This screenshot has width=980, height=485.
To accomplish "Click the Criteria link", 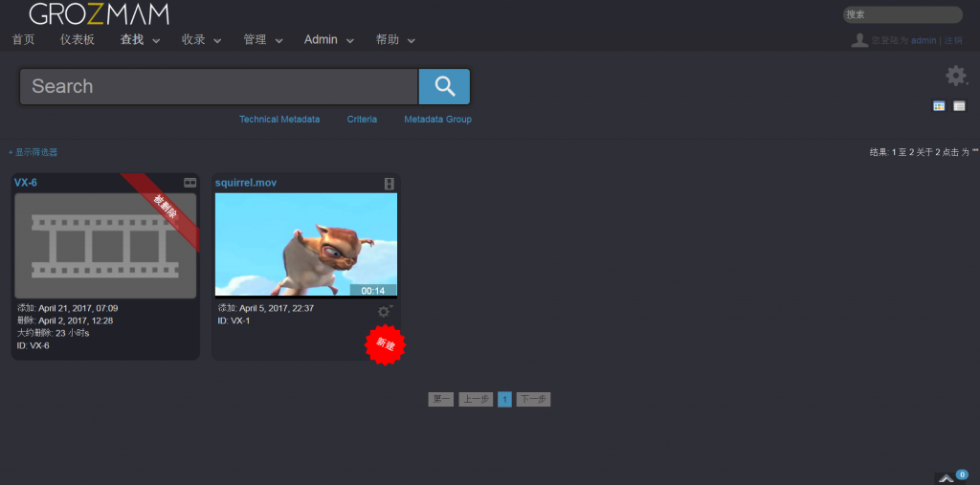I will pyautogui.click(x=362, y=120).
